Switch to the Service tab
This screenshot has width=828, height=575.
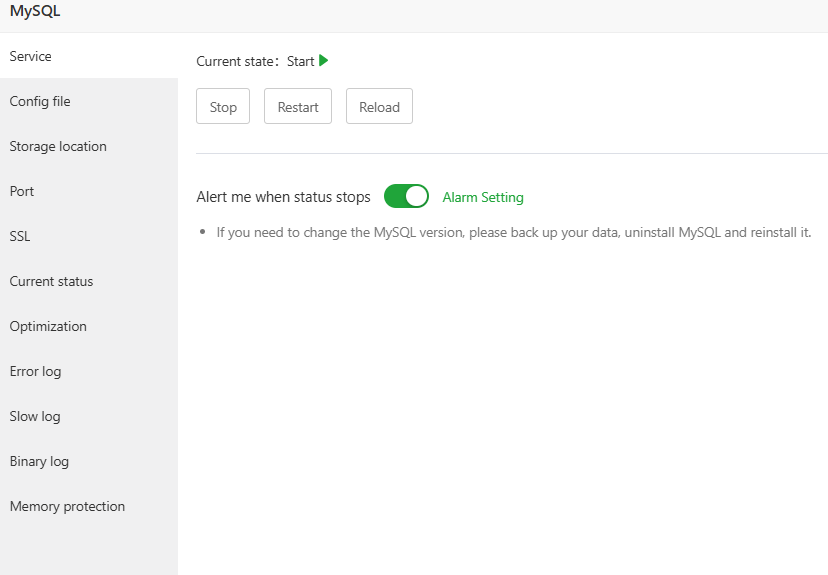31,57
